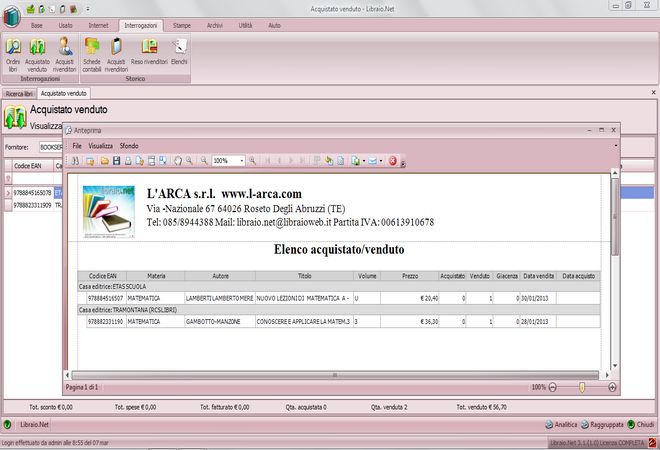
Task: Select the hand tool in preview toolbar
Action: [x=178, y=161]
